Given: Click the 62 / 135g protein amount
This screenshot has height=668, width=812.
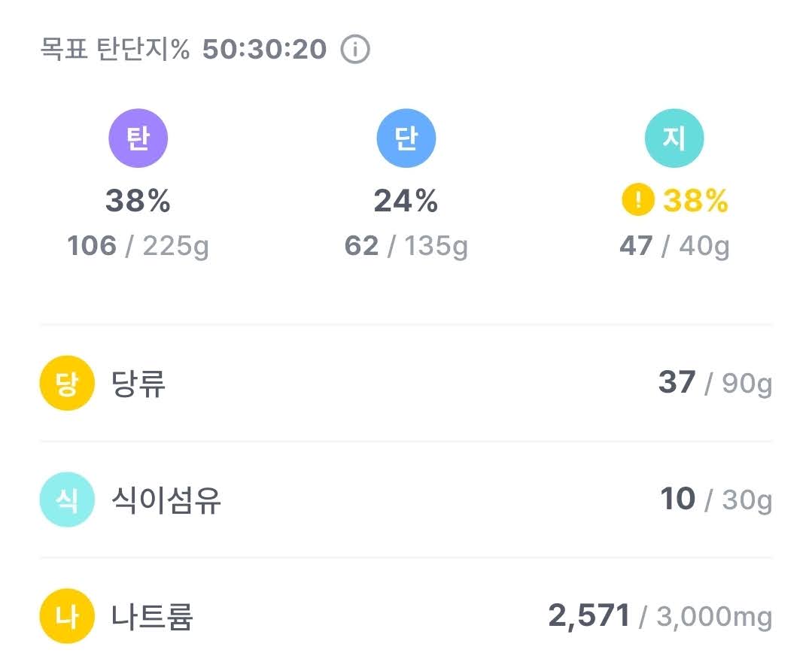Looking at the screenshot, I should click(406, 246).
